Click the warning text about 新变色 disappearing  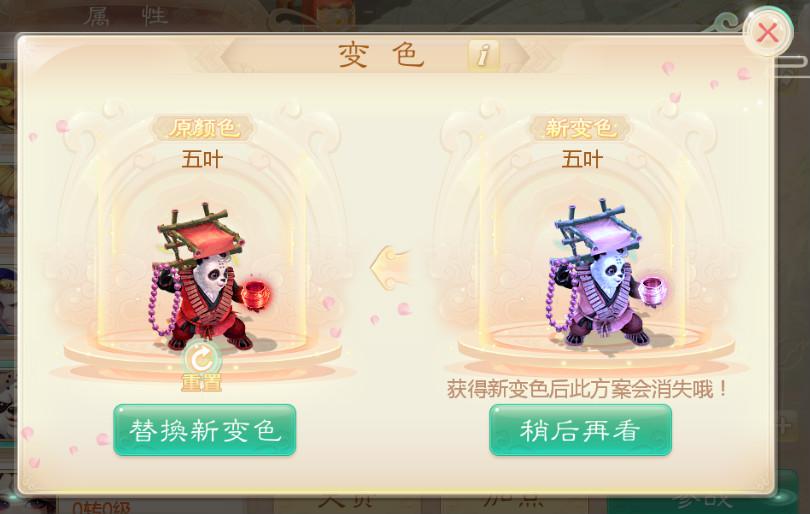[587, 388]
